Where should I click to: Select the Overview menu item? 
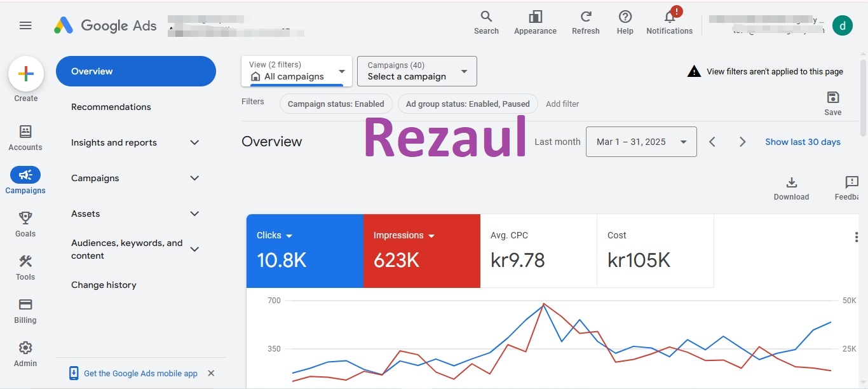(136, 71)
